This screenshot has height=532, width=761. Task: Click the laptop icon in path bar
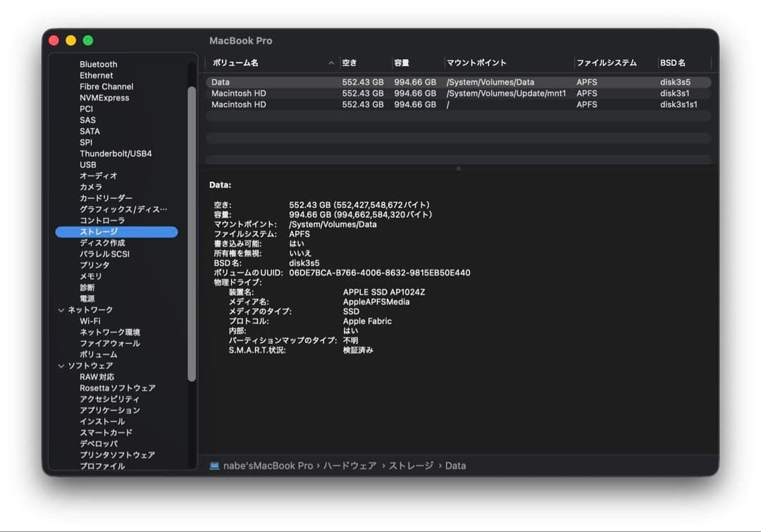[214, 466]
